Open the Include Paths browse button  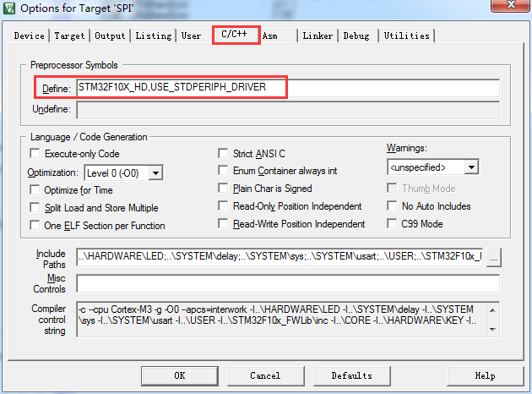click(494, 257)
